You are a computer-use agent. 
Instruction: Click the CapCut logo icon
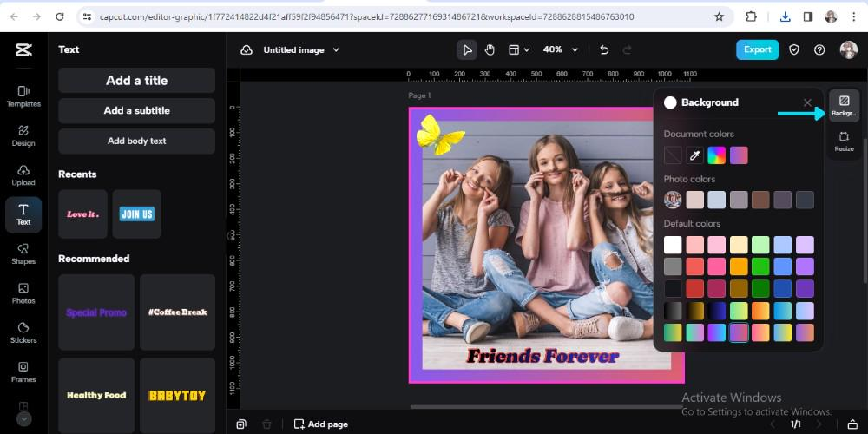[23, 49]
